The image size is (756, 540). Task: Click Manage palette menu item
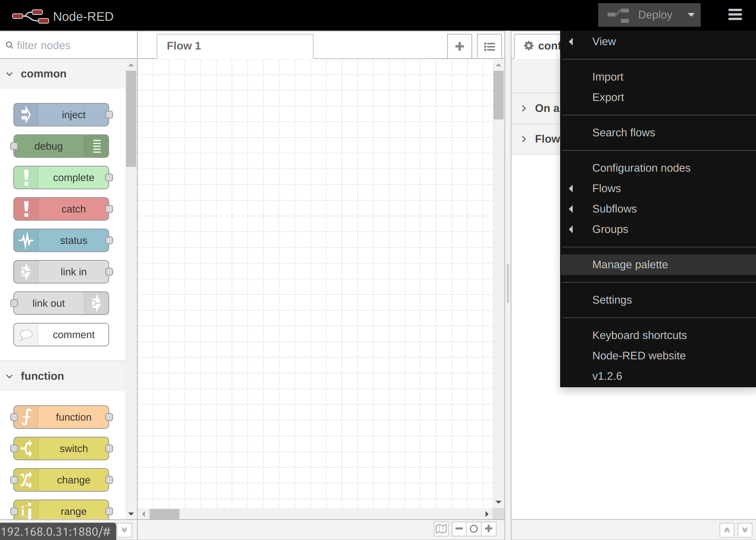tap(659, 265)
